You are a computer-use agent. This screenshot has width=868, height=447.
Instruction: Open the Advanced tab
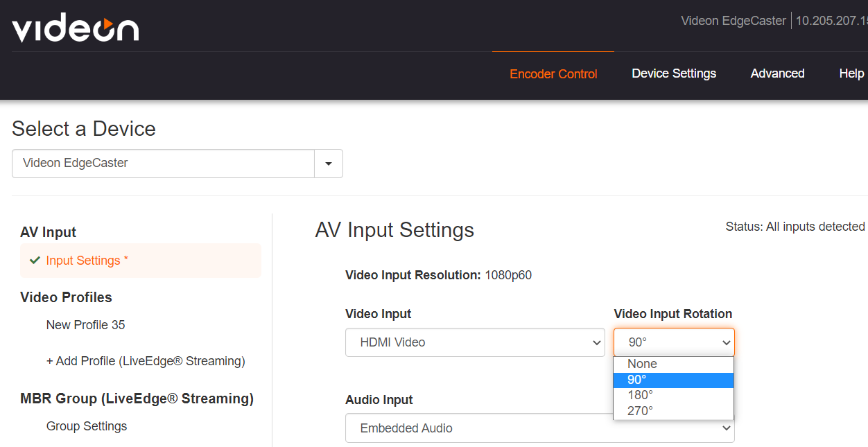coord(777,73)
